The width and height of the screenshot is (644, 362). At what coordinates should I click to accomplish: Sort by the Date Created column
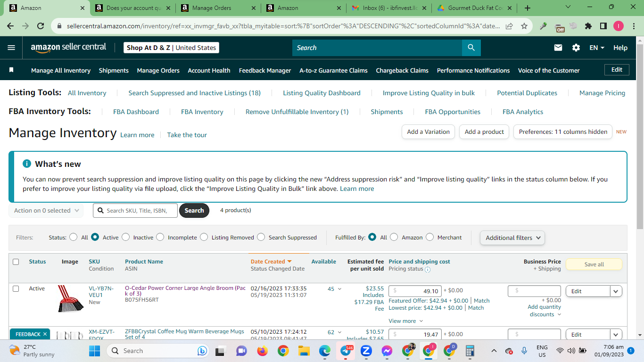point(271,262)
